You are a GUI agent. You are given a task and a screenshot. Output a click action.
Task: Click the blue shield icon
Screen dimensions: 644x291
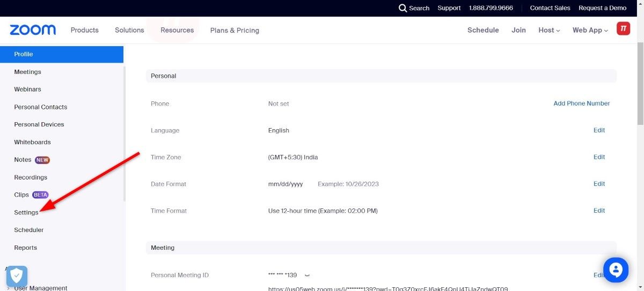(17, 276)
